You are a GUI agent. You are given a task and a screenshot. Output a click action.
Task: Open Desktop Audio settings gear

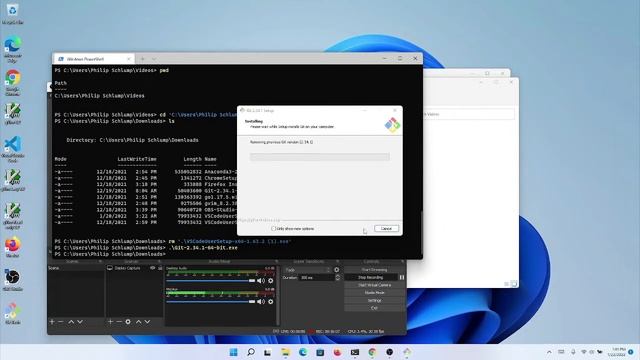271,281
